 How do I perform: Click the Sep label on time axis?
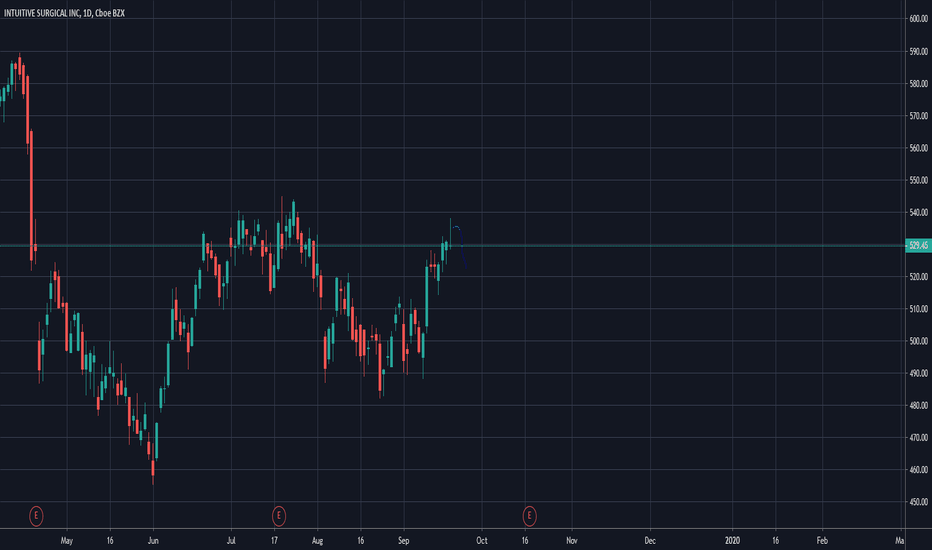point(404,540)
